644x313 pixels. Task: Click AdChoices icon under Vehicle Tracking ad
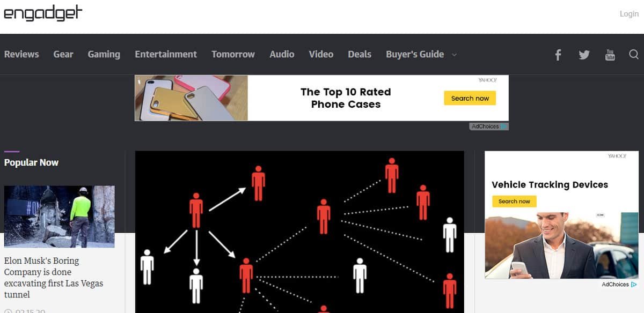coord(634,285)
